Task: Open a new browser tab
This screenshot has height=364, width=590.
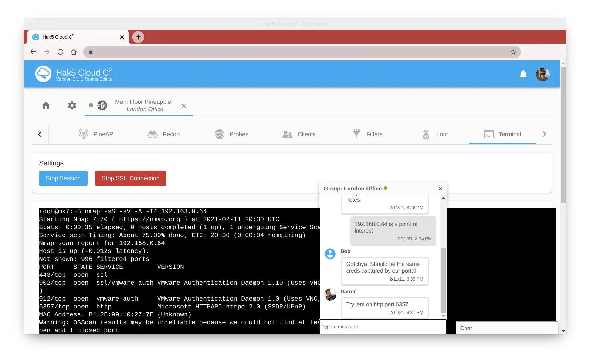Action: 138,37
